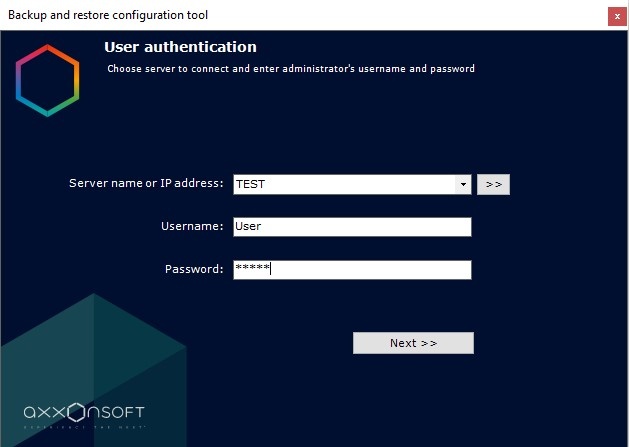Screen dimensions: 629x447
Task: Click the colorful hexagon logo icon
Action: coord(48,81)
